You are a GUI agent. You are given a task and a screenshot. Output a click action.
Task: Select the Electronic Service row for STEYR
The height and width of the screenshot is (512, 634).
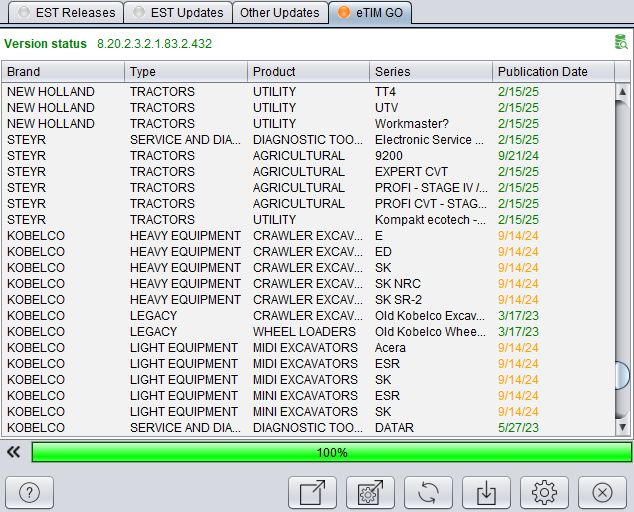coord(308,140)
